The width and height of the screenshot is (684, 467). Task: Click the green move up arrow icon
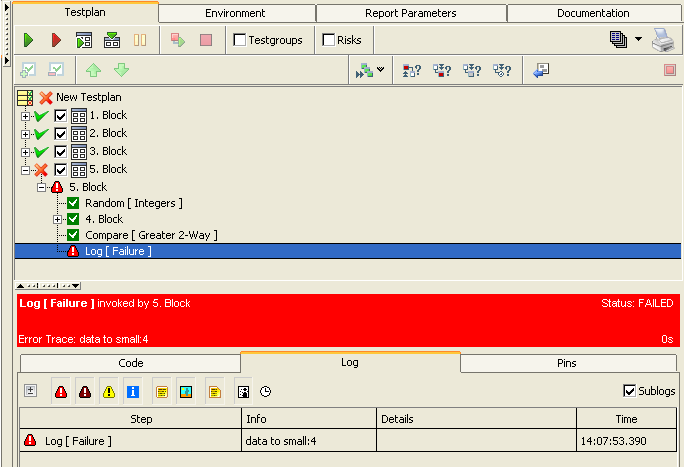(93, 70)
